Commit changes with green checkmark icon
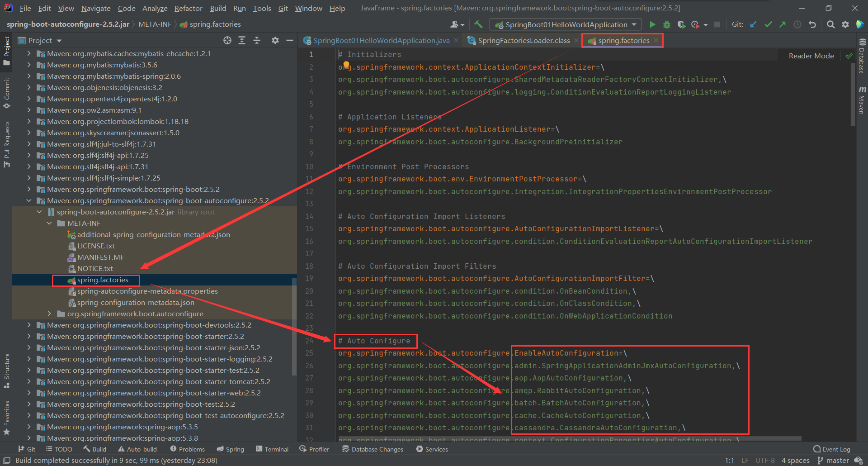 (x=768, y=24)
